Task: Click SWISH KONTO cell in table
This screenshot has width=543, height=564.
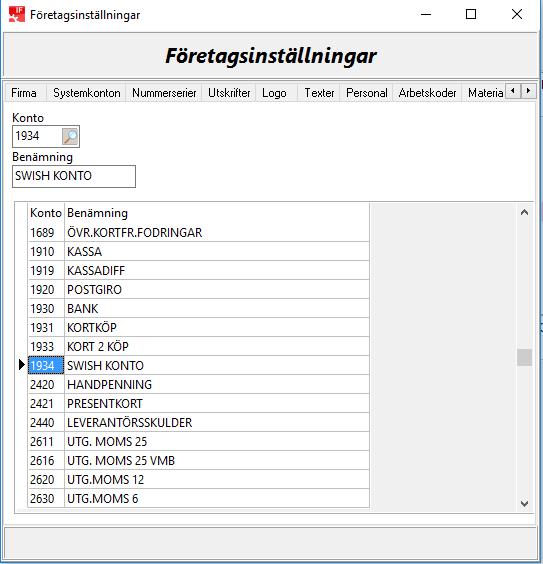Action: pos(217,365)
